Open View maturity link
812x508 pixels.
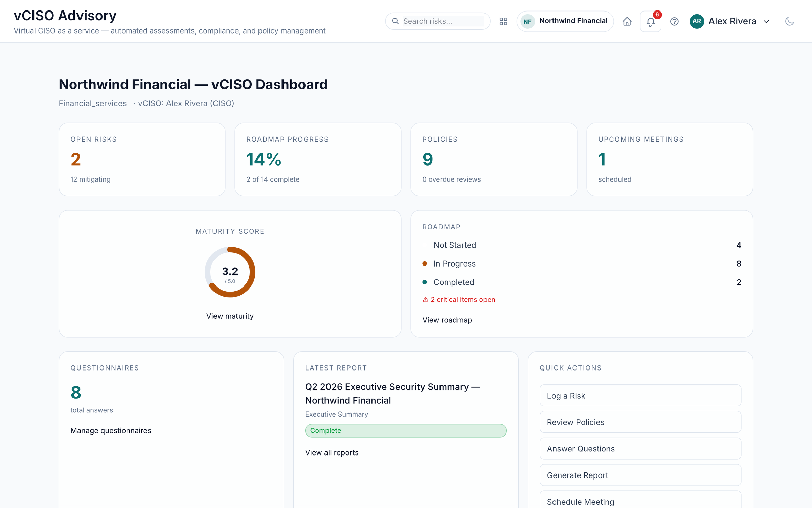pos(230,316)
